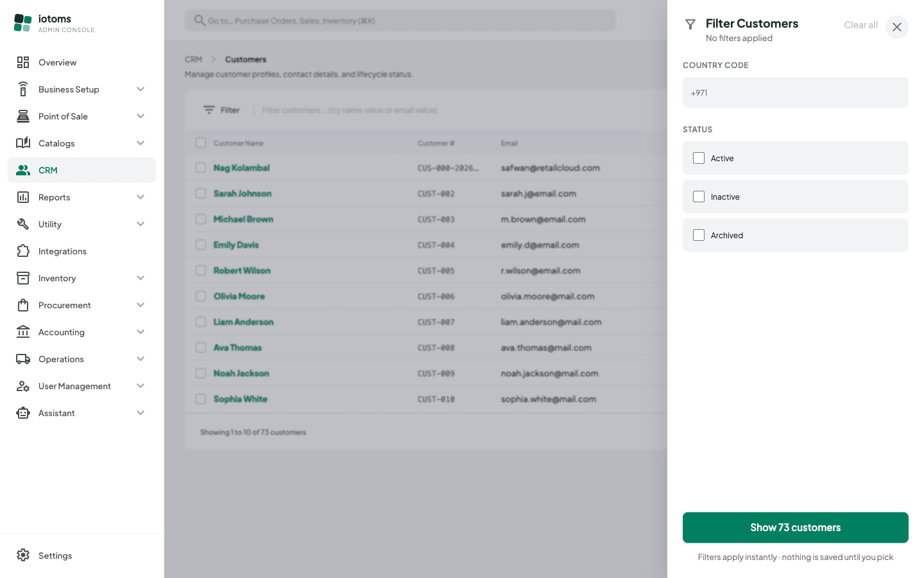Open the Filter button above customer table
This screenshot has height=578, width=924.
tap(221, 110)
